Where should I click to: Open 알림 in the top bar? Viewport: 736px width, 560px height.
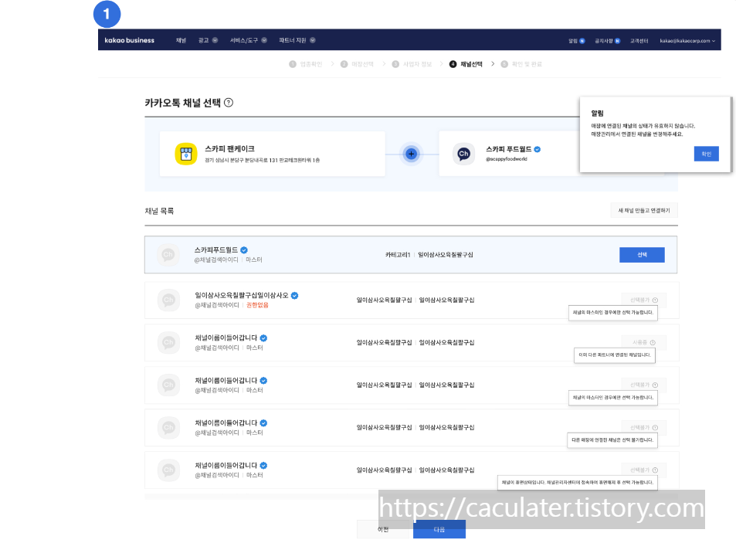click(573, 41)
